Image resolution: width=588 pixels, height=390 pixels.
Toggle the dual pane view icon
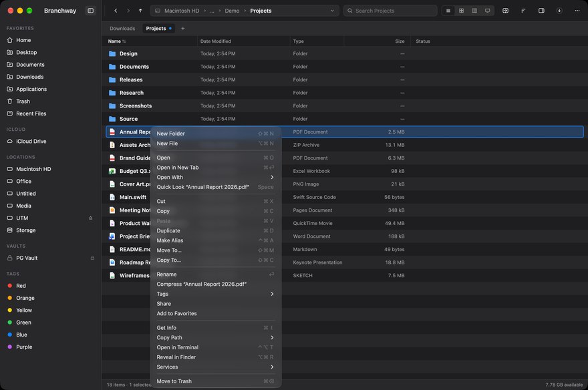tap(506, 11)
